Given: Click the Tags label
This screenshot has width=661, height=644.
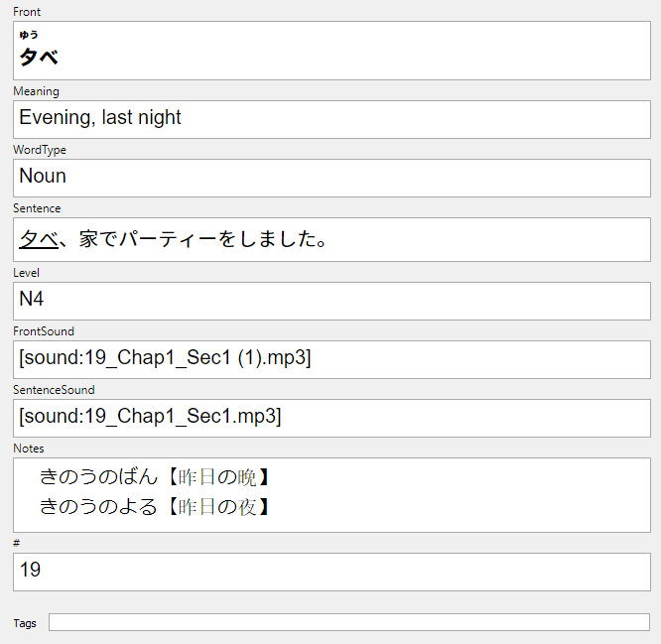Looking at the screenshot, I should point(25,623).
